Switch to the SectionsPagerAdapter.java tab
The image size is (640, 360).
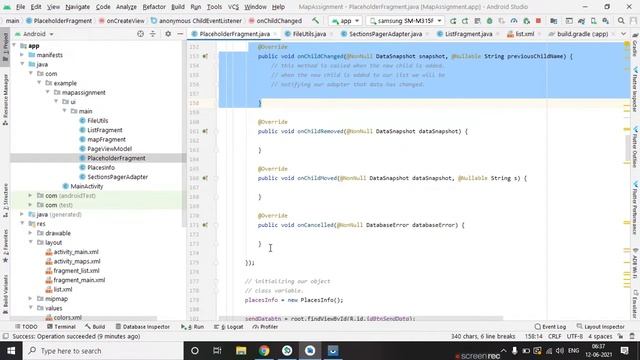[x=385, y=34]
